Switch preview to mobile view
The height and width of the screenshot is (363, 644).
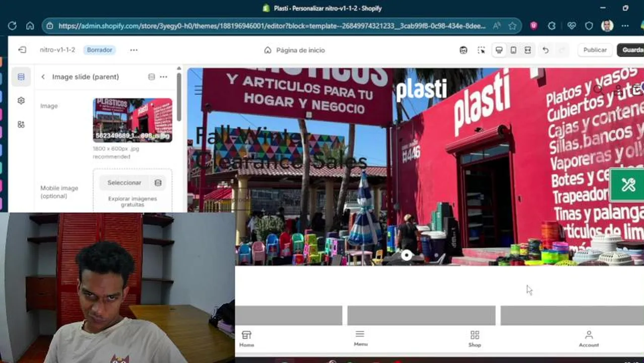pyautogui.click(x=513, y=50)
